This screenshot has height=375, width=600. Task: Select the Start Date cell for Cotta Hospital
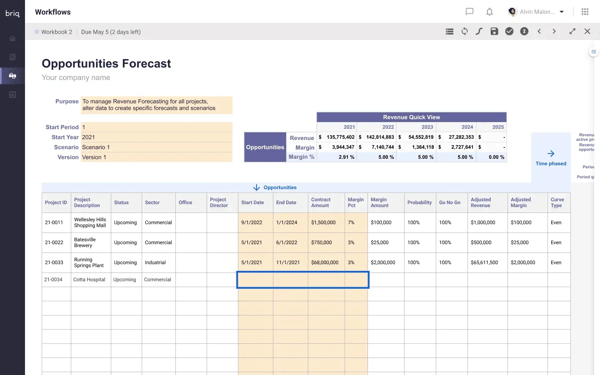256,280
